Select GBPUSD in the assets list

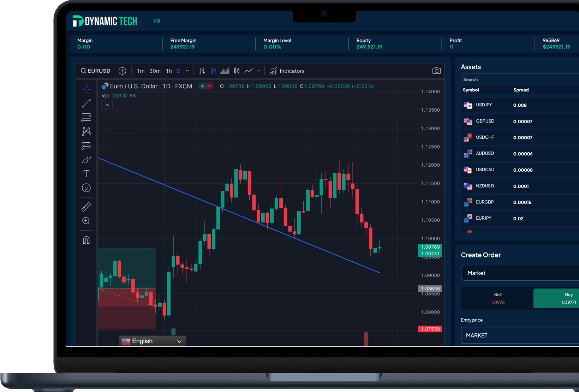point(485,121)
